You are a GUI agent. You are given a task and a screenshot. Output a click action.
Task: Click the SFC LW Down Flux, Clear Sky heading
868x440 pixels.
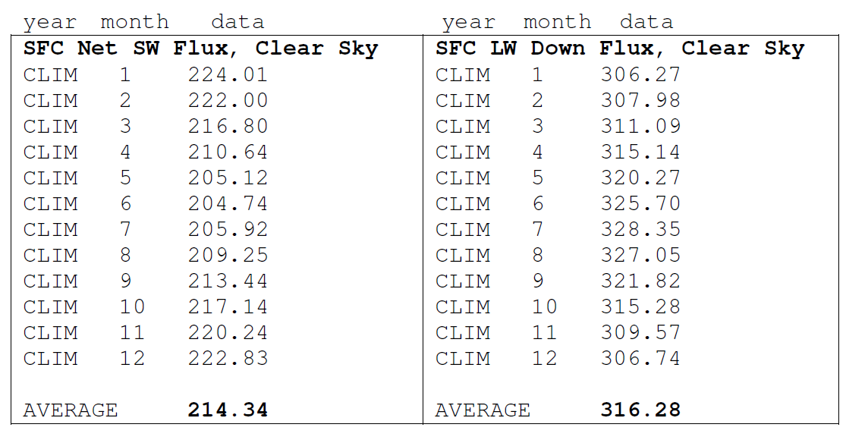619,49
